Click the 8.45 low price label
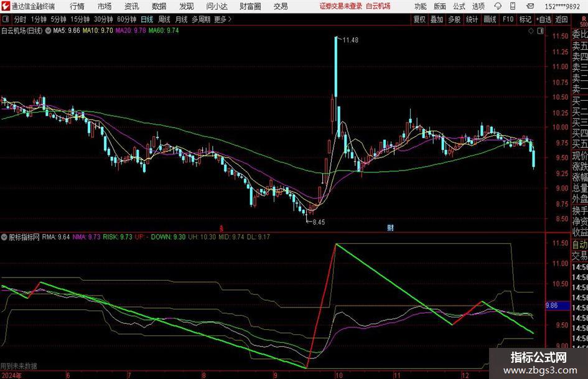 click(319, 222)
